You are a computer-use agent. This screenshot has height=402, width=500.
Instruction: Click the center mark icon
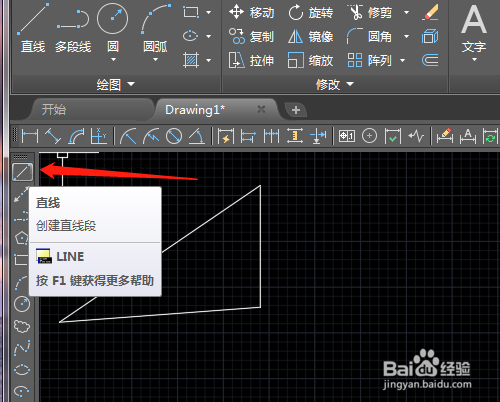click(x=369, y=136)
